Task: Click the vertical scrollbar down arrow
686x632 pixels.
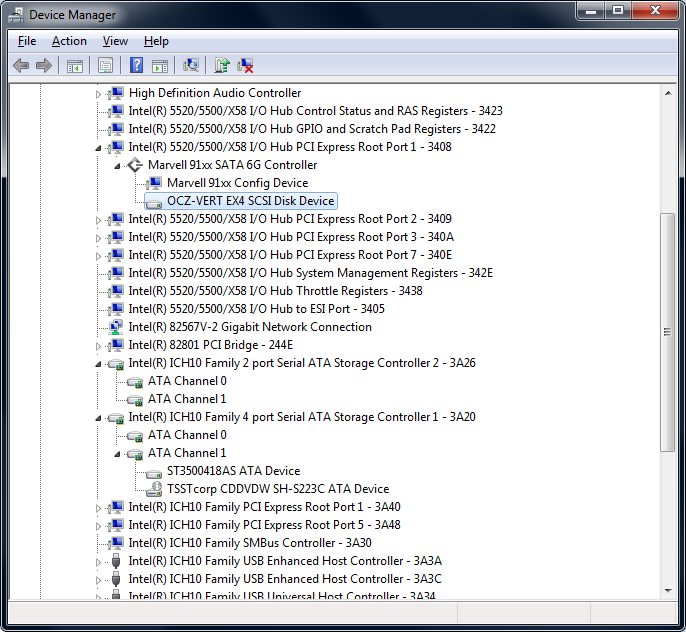Action: pos(668,591)
